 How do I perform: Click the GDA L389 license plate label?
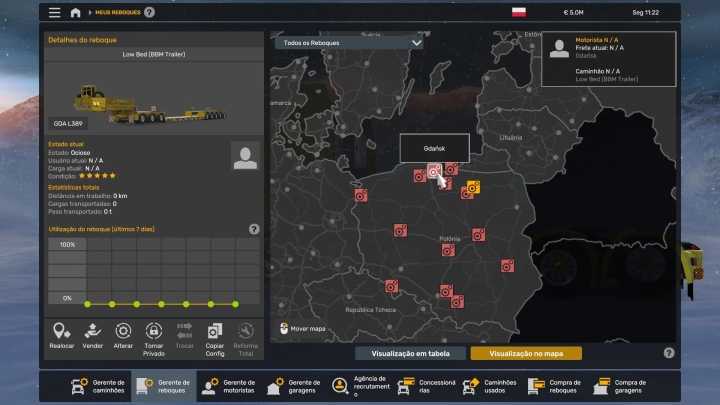(x=68, y=124)
